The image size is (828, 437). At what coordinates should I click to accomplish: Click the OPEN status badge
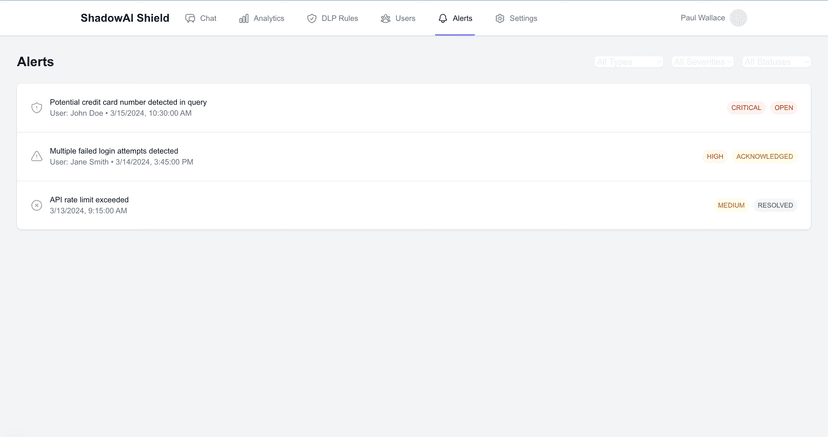(x=784, y=108)
